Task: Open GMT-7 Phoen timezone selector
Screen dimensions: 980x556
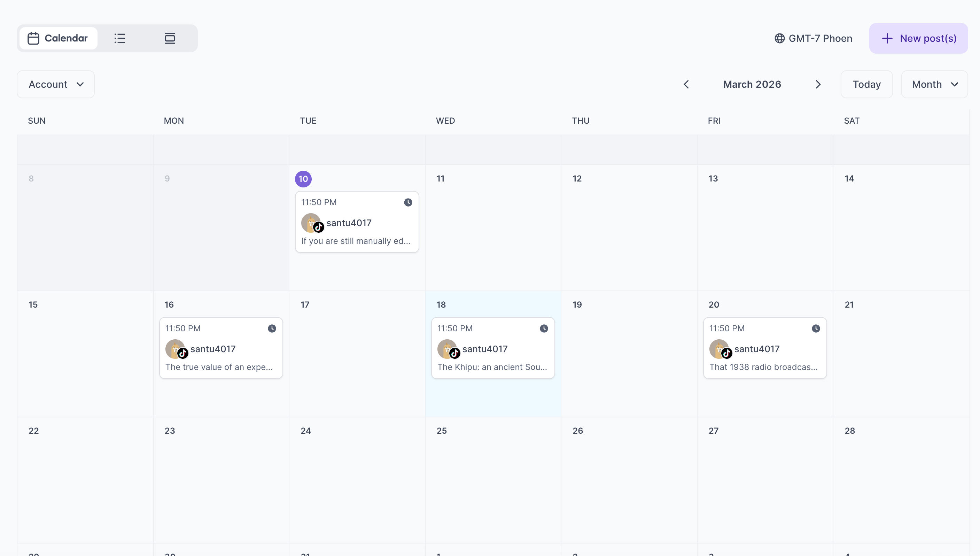Action: 820,38
